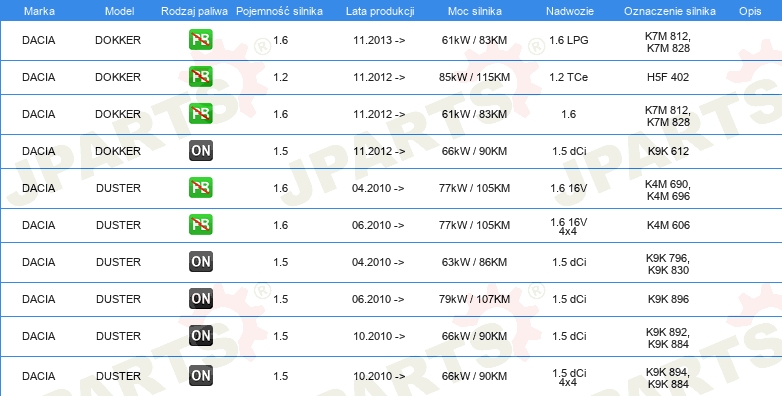Click PB icon for Duster K4M 690 row

[x=200, y=188]
